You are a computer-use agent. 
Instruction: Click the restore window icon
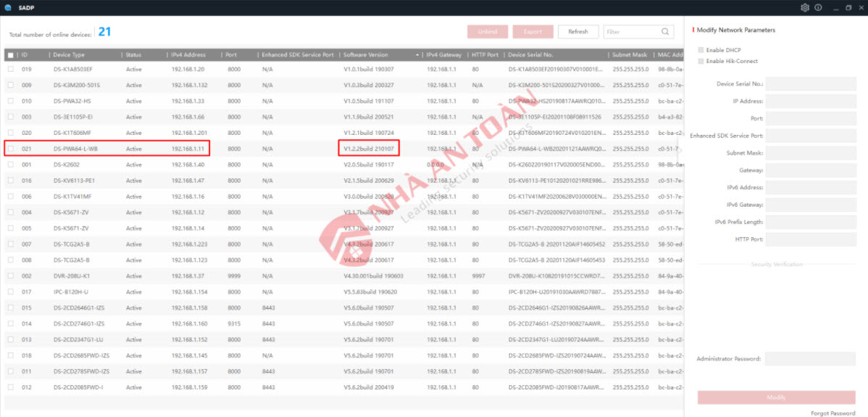tap(848, 7)
